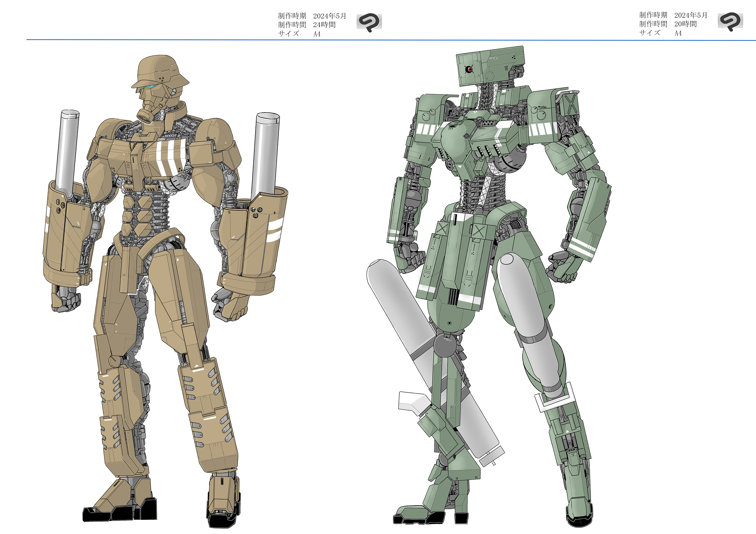The image size is (756, 534).
Task: Click the '24時間' production time text
Action: pos(324,25)
